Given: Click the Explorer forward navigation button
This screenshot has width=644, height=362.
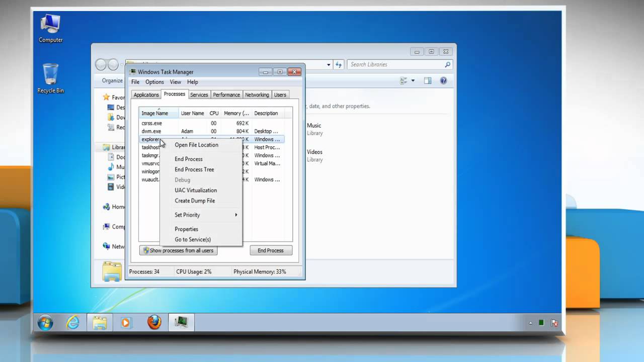Looking at the screenshot, I should pos(113,64).
